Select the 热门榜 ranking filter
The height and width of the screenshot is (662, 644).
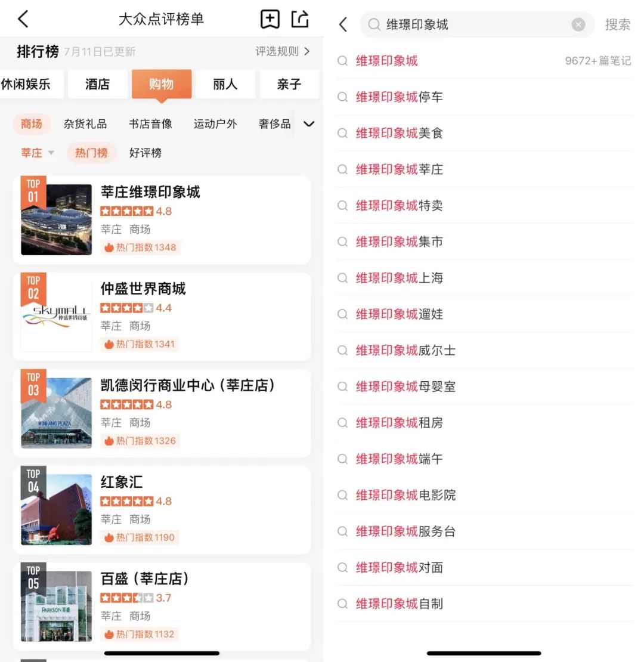point(91,153)
